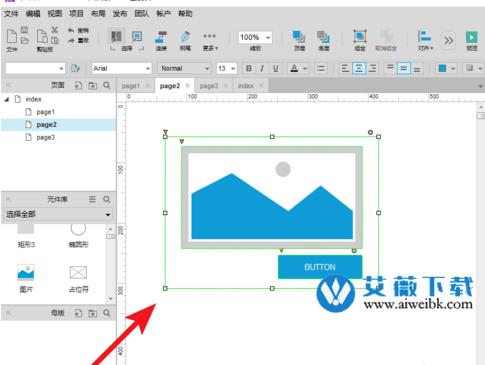This screenshot has width=485, height=365.
Task: Select the connector tool icon
Action: tap(161, 37)
